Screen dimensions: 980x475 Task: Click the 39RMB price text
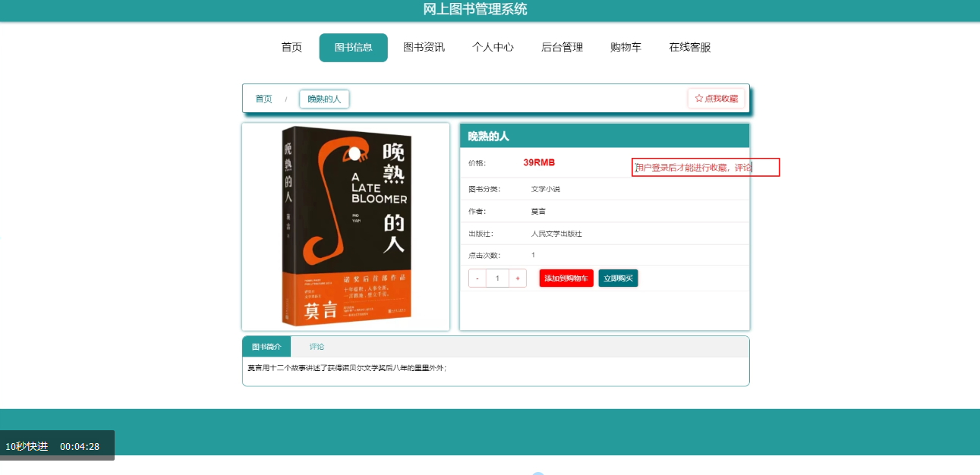pos(539,162)
